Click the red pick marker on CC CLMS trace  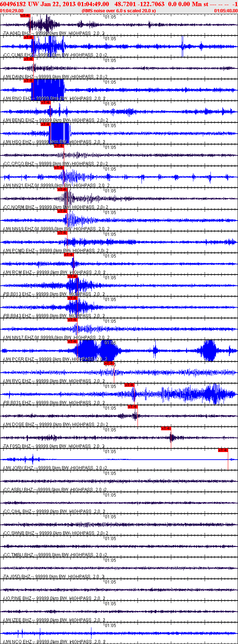(x=28, y=37)
